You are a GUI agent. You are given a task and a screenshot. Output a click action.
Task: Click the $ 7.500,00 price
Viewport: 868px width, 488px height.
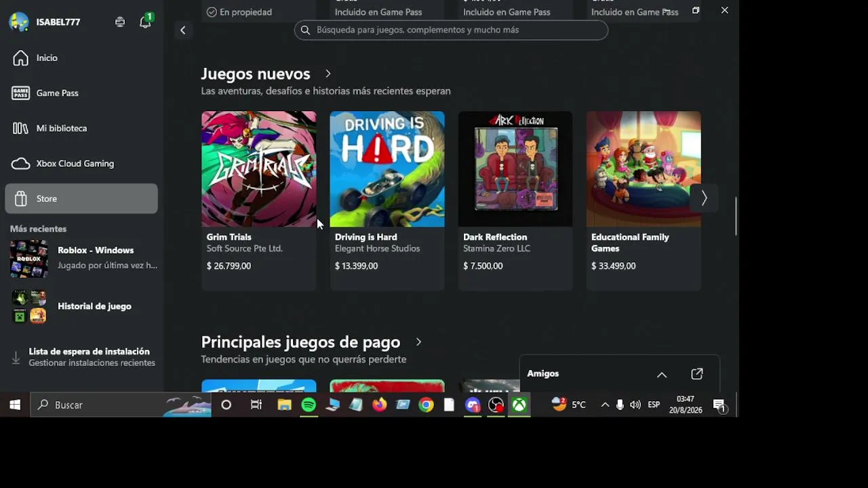click(483, 266)
